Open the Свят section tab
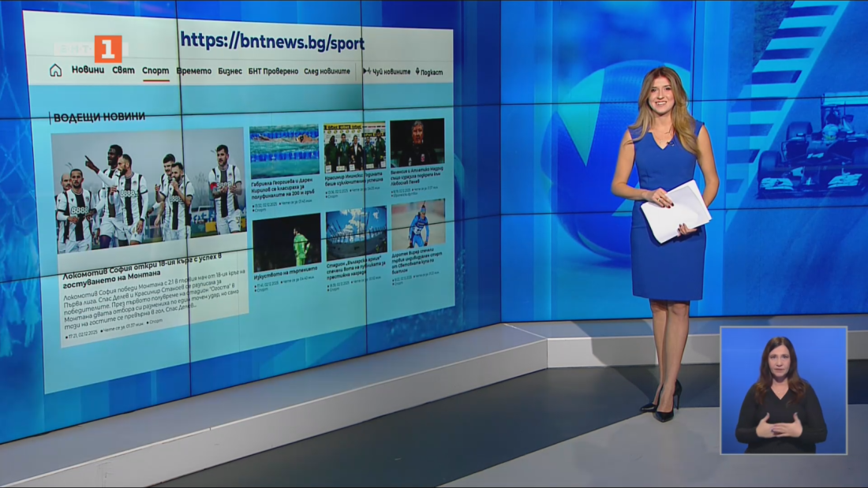868x488 pixels. 123,70
